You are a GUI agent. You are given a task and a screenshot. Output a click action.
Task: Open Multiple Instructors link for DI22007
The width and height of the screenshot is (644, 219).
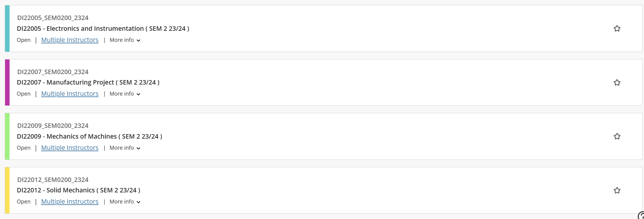pyautogui.click(x=70, y=94)
